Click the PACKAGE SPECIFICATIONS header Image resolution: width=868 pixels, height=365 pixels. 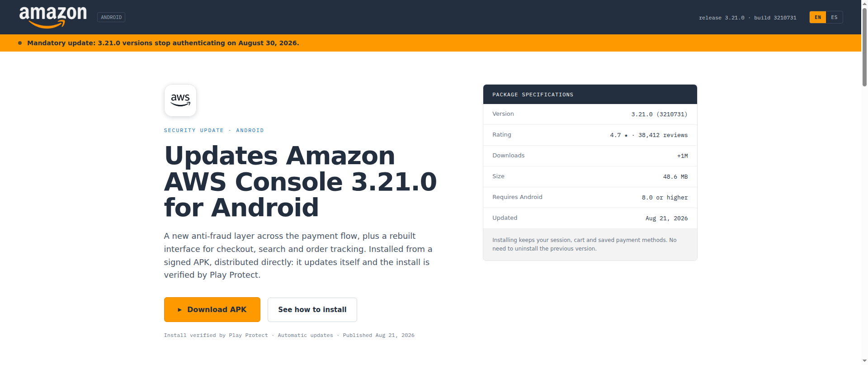coord(590,95)
